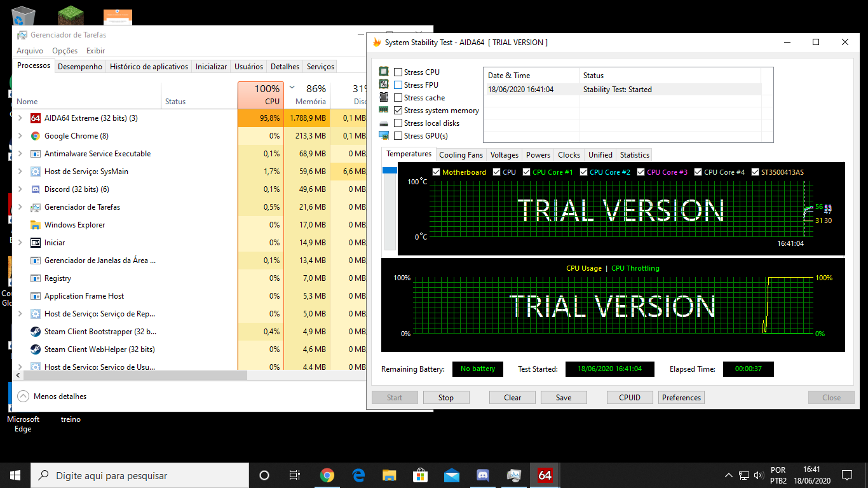Expand Antimalware Service Executable row

click(20, 154)
